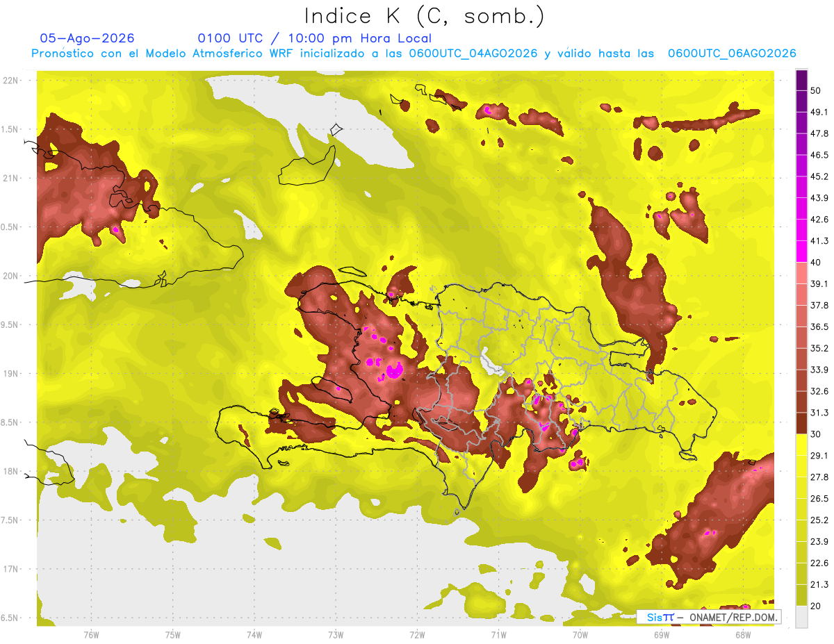Viewport: 834px width, 644px height.
Task: Click the colorbar value "36.5"
Action: [x=820, y=327]
